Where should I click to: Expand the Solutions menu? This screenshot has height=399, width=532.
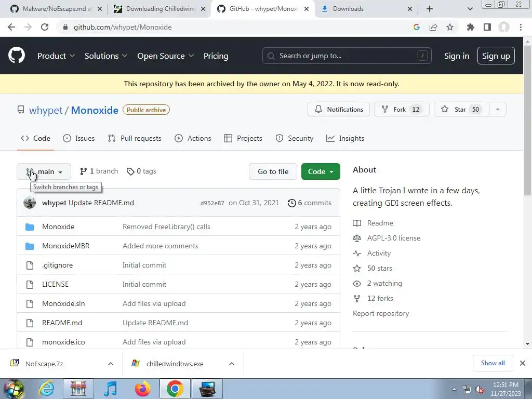tap(106, 56)
